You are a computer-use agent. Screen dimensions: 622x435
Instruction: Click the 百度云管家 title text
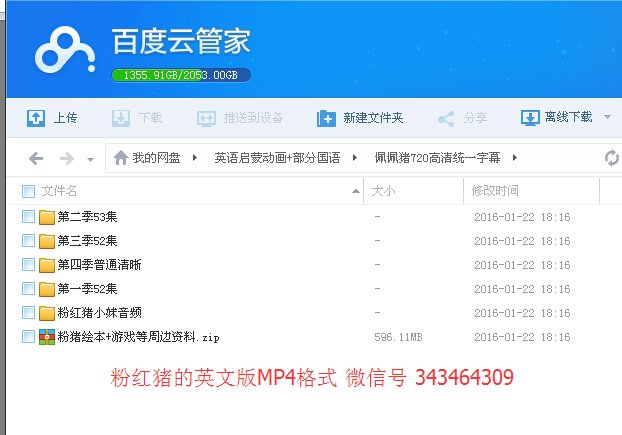point(181,41)
